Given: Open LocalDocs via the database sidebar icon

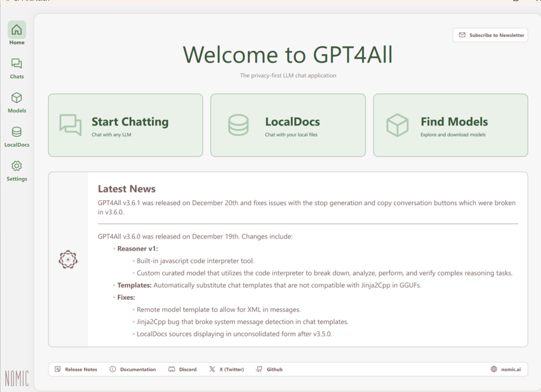Looking at the screenshot, I should click(x=16, y=132).
